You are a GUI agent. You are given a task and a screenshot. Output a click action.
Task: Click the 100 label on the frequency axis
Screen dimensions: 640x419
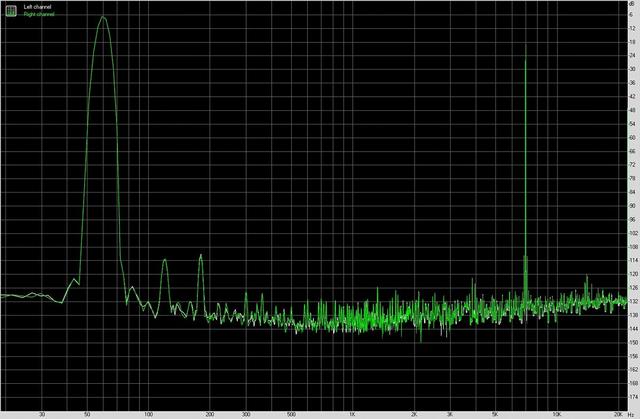149,415
